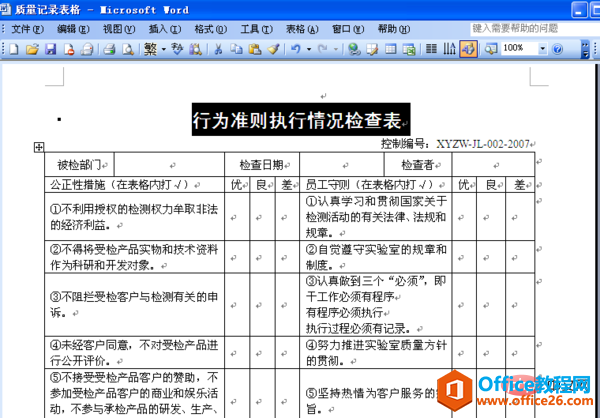Click empty cell right of 检查日期
The image size is (600, 418).
342,165
